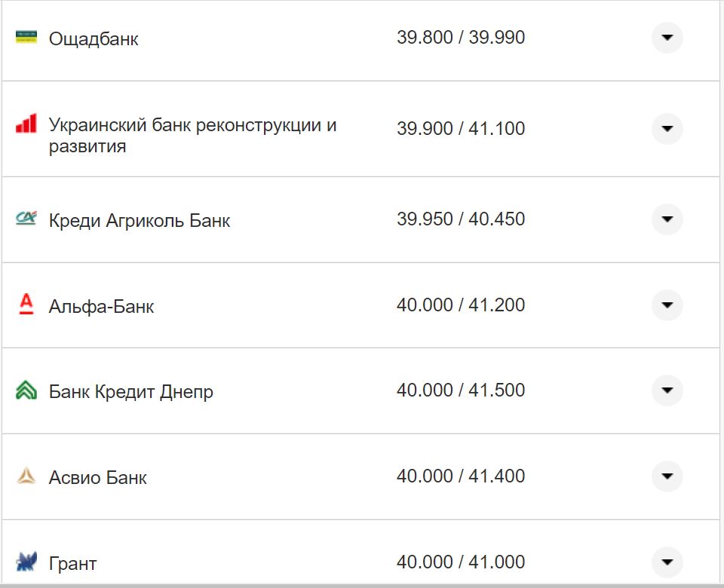
Task: Select the Альфа-Банк name text
Action: (100, 305)
